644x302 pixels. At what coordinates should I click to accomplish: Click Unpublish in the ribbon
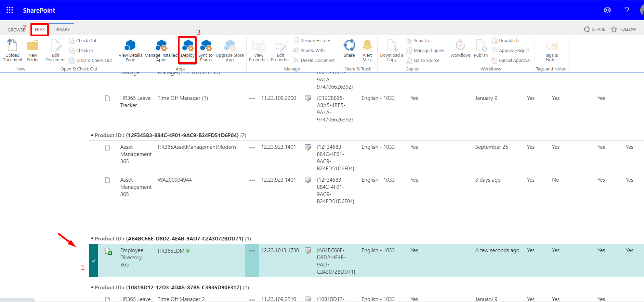[505, 40]
